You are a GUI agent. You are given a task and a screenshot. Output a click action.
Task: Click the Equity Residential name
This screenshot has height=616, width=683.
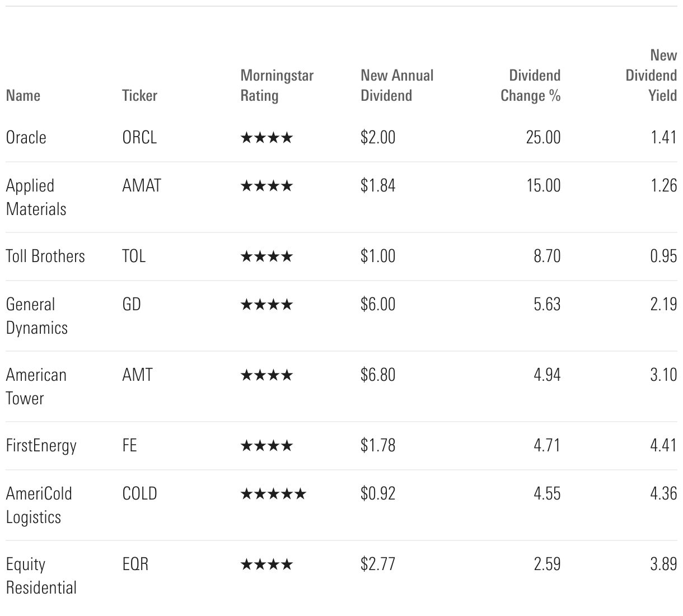click(x=41, y=576)
